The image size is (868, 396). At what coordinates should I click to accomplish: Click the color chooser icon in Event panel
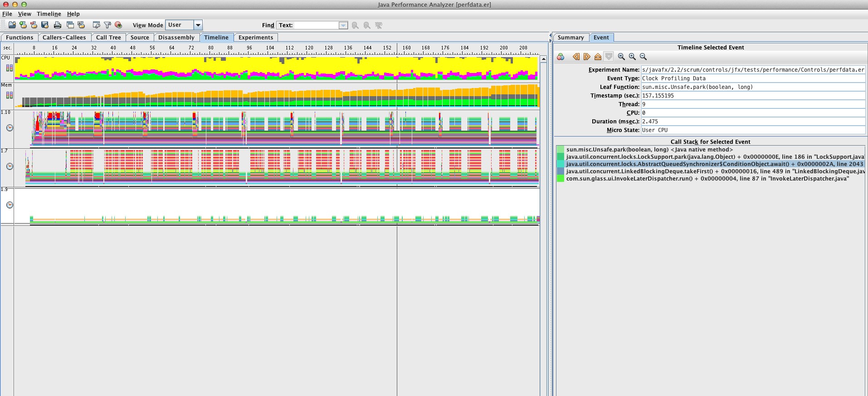tap(561, 57)
